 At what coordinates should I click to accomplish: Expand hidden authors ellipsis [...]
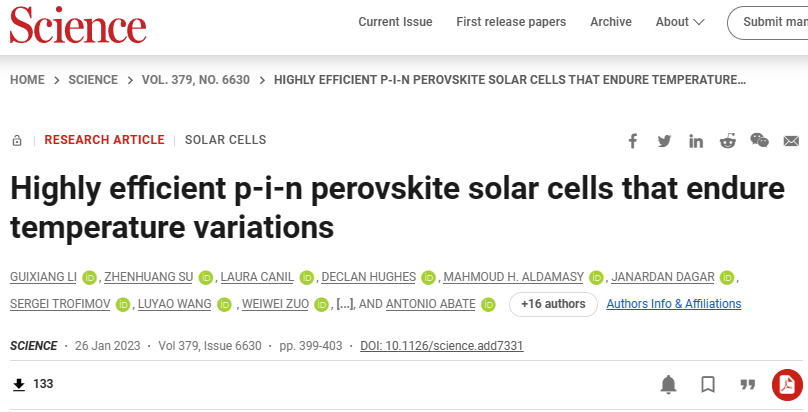coord(345,304)
